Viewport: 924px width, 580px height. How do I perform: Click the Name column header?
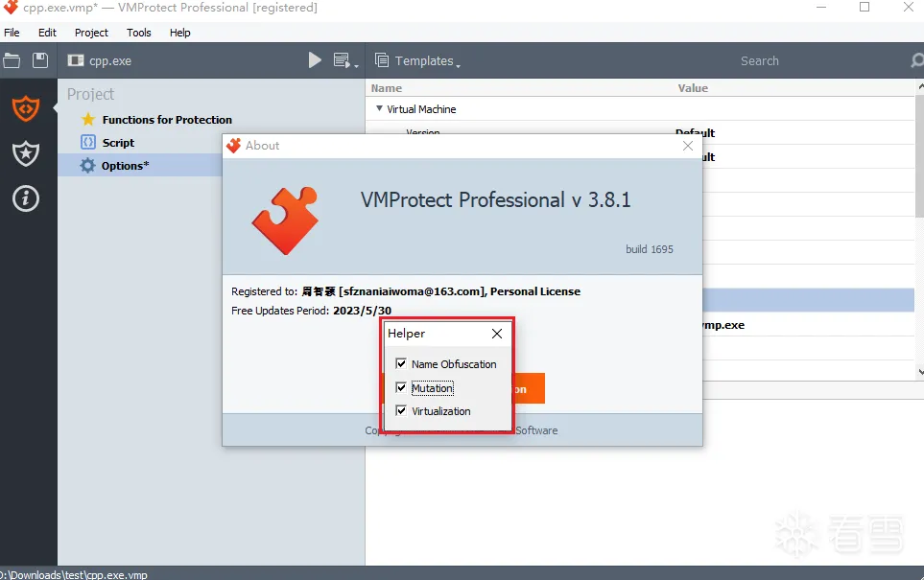[387, 88]
